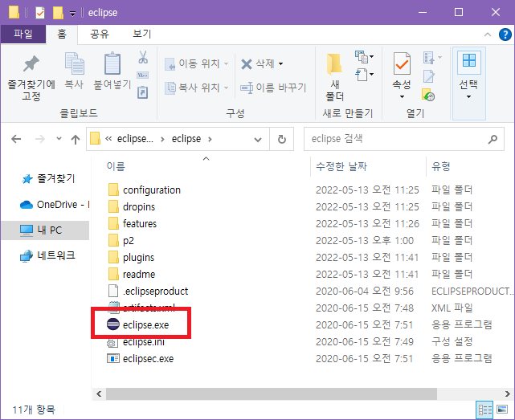Sort by 수정한 날짜 column header

click(x=341, y=166)
